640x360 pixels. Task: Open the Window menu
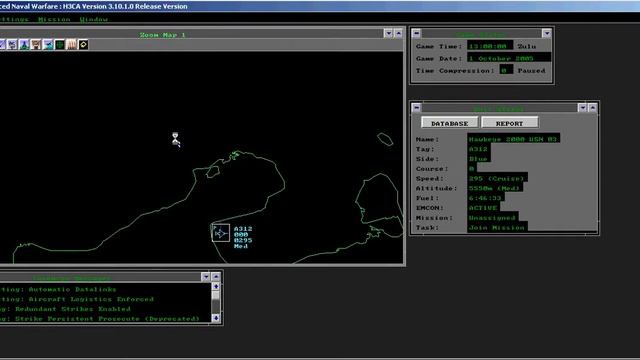click(94, 19)
